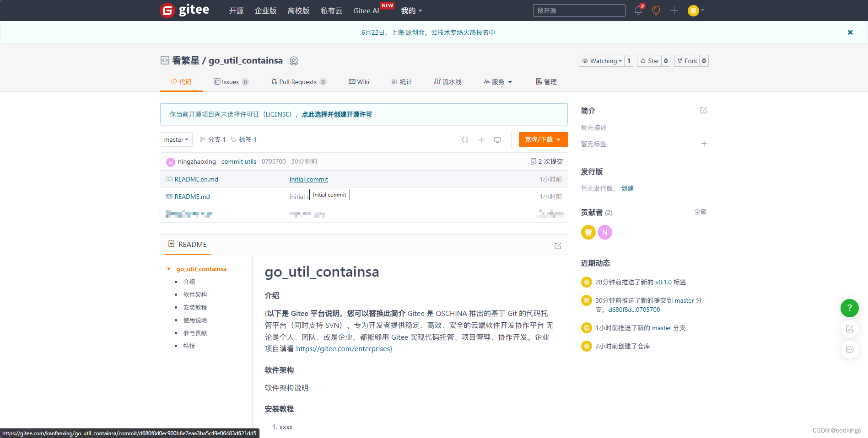This screenshot has height=438, width=868.
Task: Fork the repository
Action: click(687, 61)
